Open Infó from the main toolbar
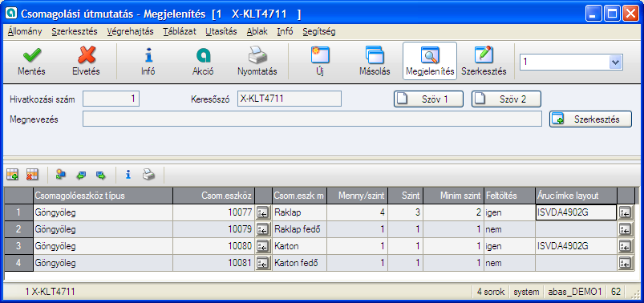644x303 pixels. click(148, 61)
